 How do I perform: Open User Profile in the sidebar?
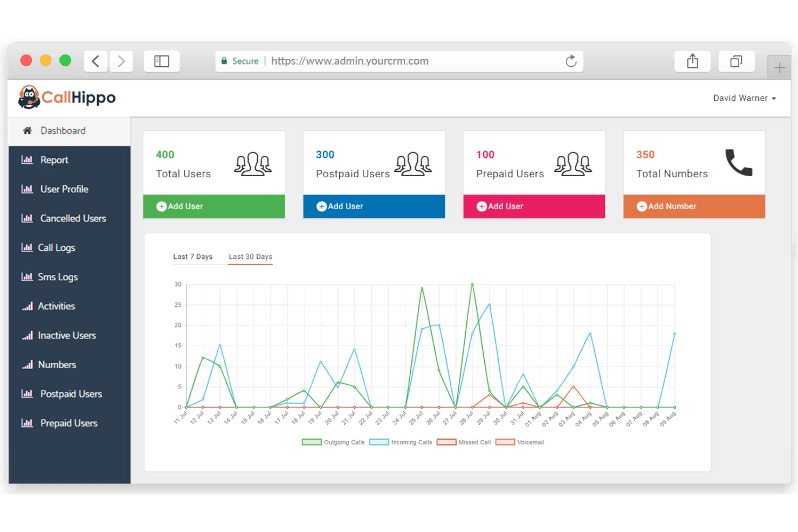pyautogui.click(x=70, y=189)
